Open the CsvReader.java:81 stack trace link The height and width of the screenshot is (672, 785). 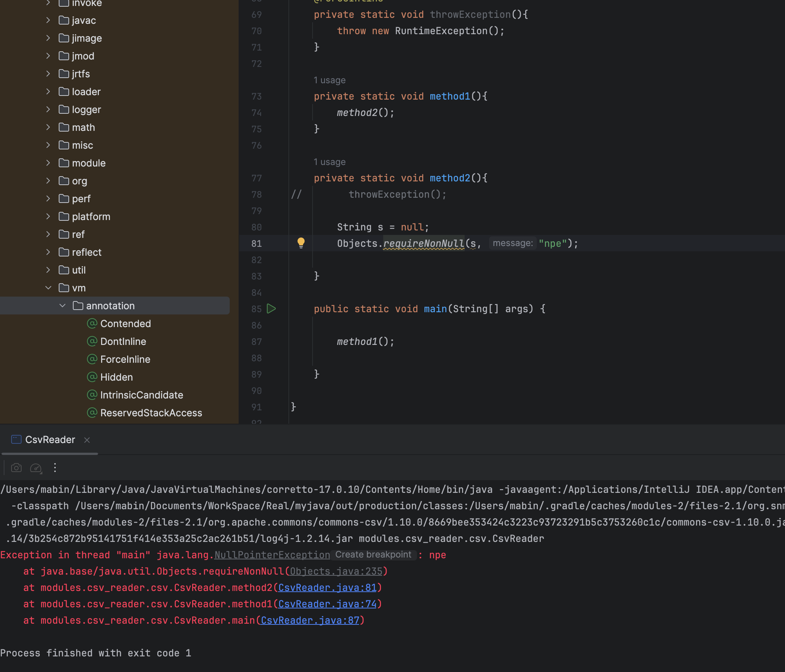[x=327, y=588]
